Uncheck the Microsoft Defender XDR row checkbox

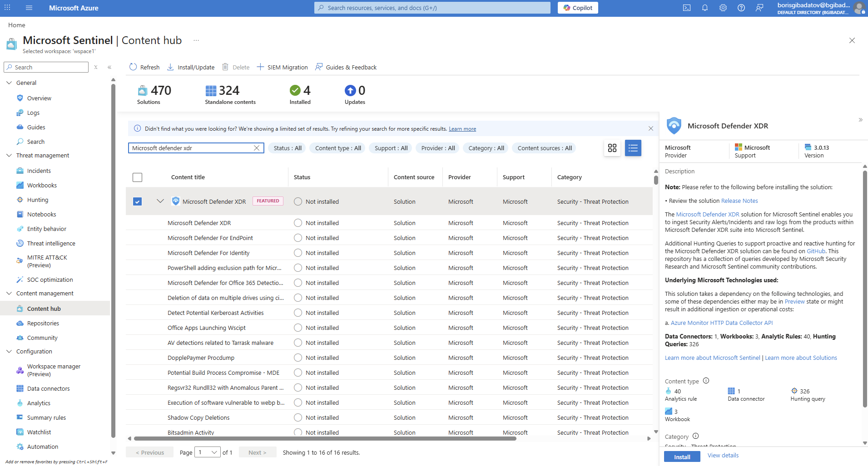[138, 201]
